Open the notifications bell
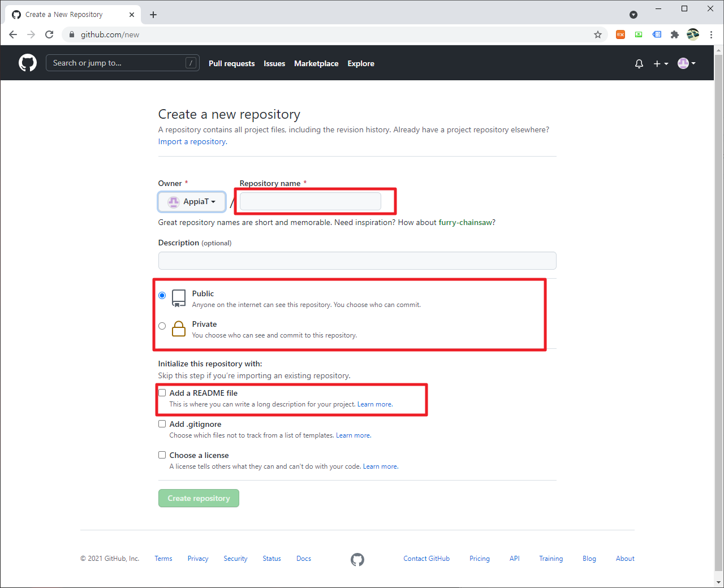724x588 pixels. point(639,64)
